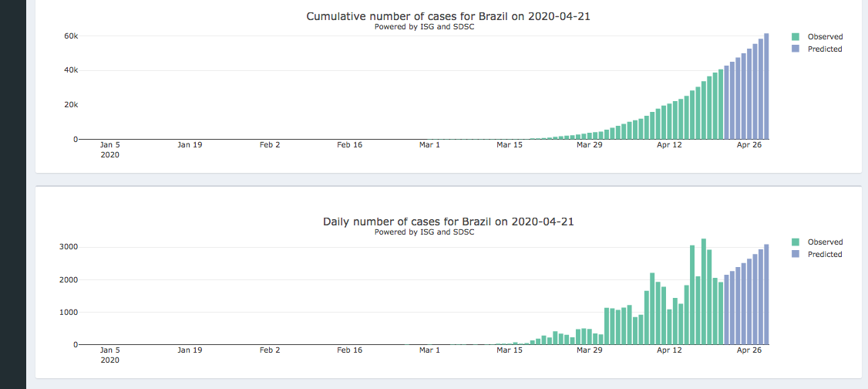Click 'Powered by ISG and SDSC' under cumulative title
The height and width of the screenshot is (389, 868).
click(x=424, y=27)
